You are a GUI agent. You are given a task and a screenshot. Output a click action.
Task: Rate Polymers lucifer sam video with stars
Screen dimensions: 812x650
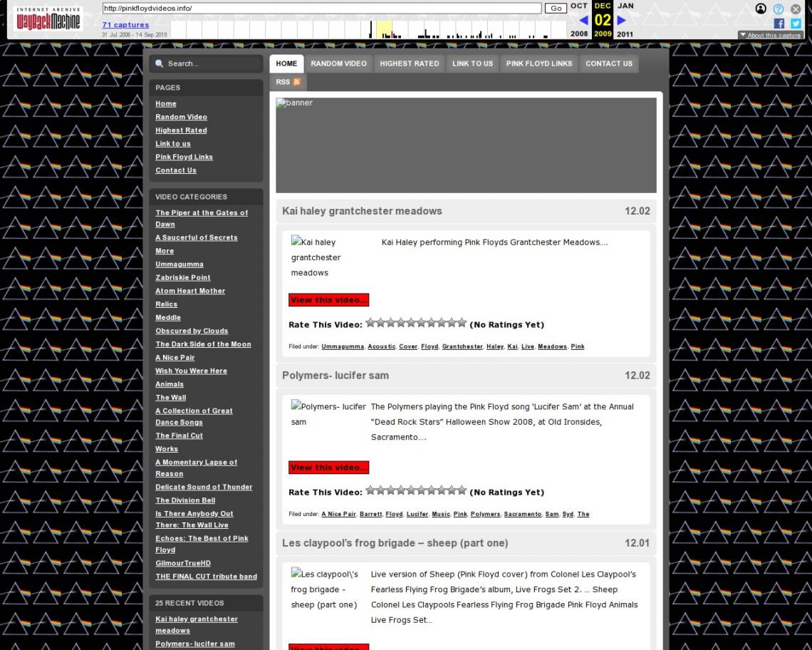pyautogui.click(x=416, y=490)
